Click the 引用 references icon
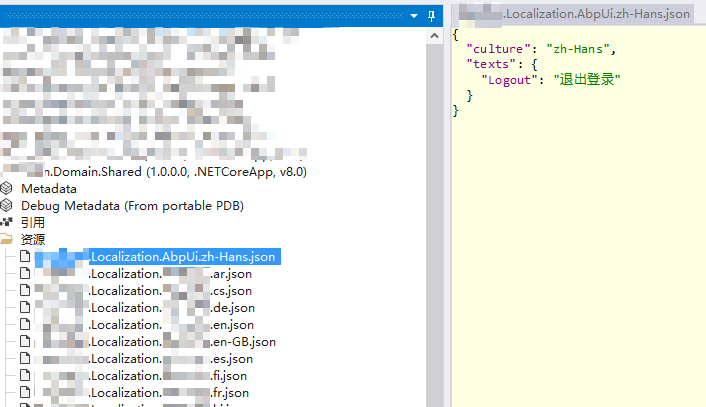706x407 pixels. (7, 222)
